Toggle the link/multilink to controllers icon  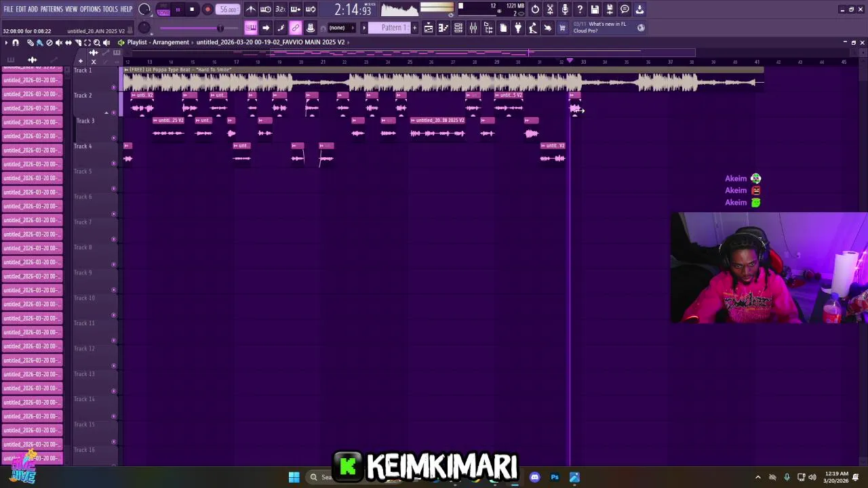[x=296, y=28]
